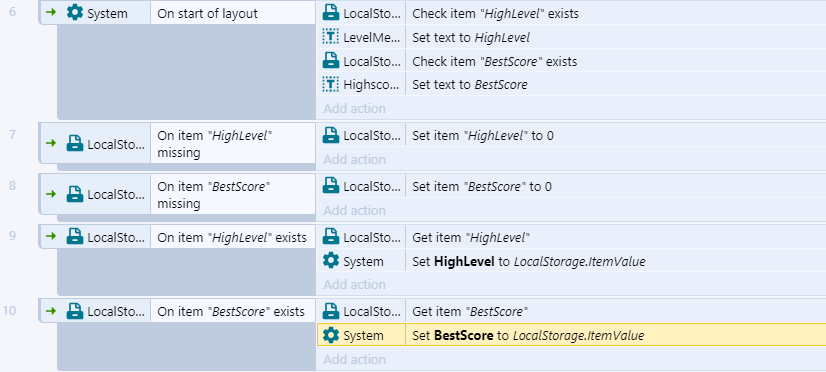The image size is (826, 372).
Task: Click LocalStorage condition icon in event 10
Action: coord(75,311)
